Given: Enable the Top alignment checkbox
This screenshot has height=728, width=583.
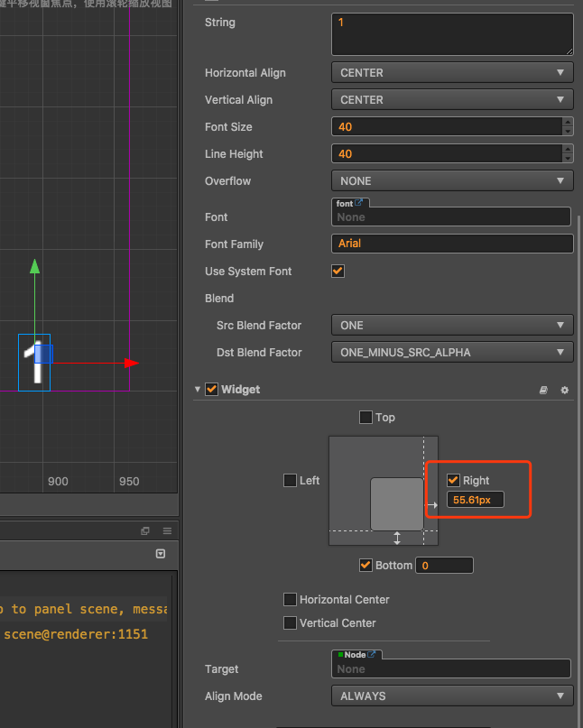Looking at the screenshot, I should tap(366, 417).
